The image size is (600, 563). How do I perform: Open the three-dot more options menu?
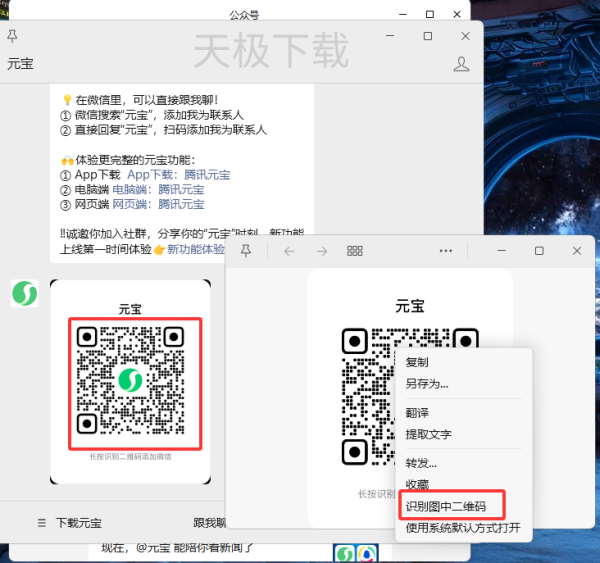[x=446, y=250]
